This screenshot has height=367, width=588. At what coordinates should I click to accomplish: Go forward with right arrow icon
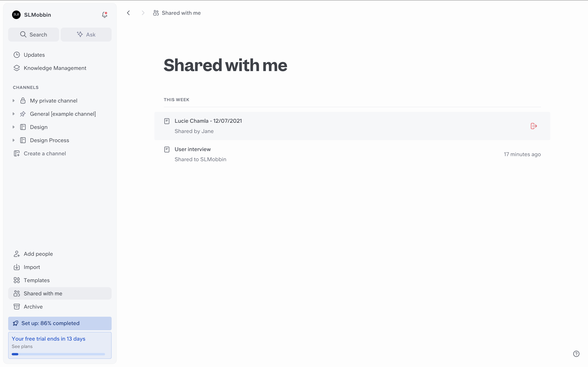click(143, 13)
